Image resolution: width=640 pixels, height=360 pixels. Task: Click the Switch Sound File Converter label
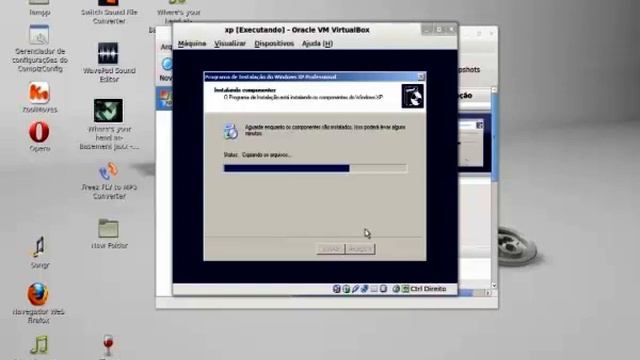pos(109,16)
